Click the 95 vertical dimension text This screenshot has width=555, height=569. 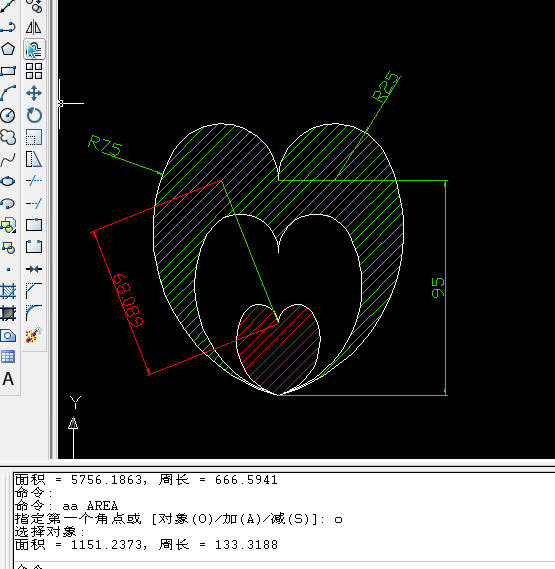pyautogui.click(x=437, y=287)
